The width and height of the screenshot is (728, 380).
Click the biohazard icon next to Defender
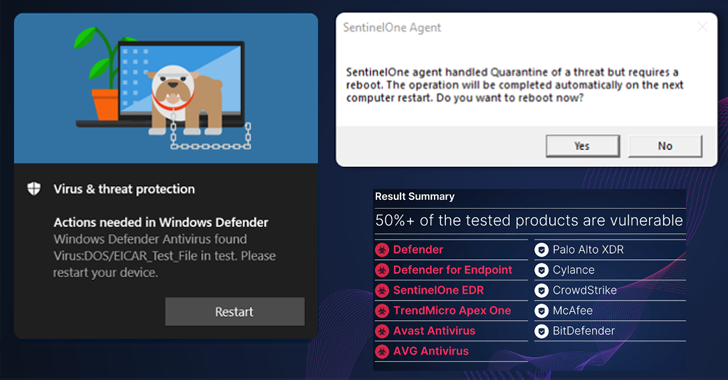[382, 250]
